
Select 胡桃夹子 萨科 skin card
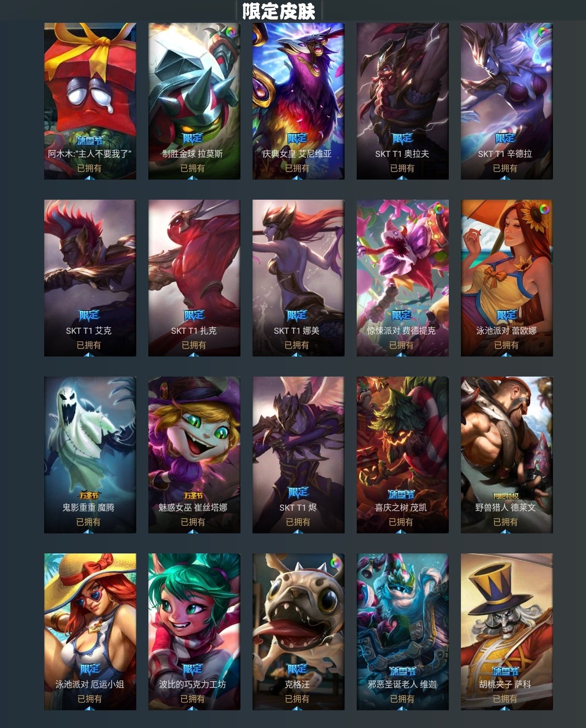pos(507,632)
